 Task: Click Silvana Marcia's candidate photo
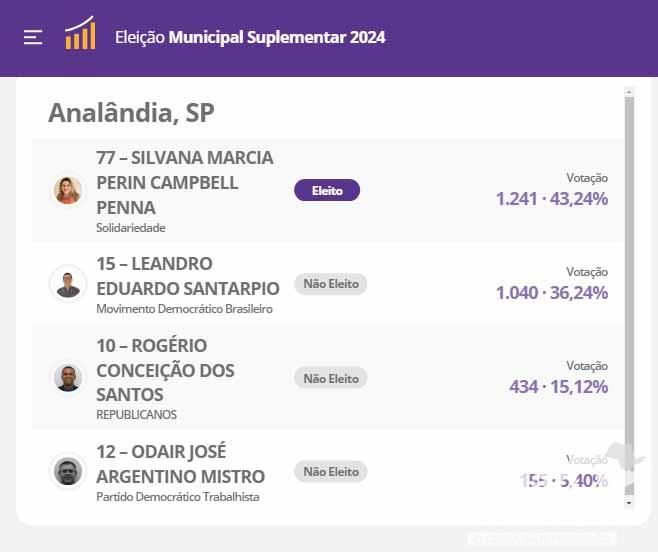pos(68,190)
